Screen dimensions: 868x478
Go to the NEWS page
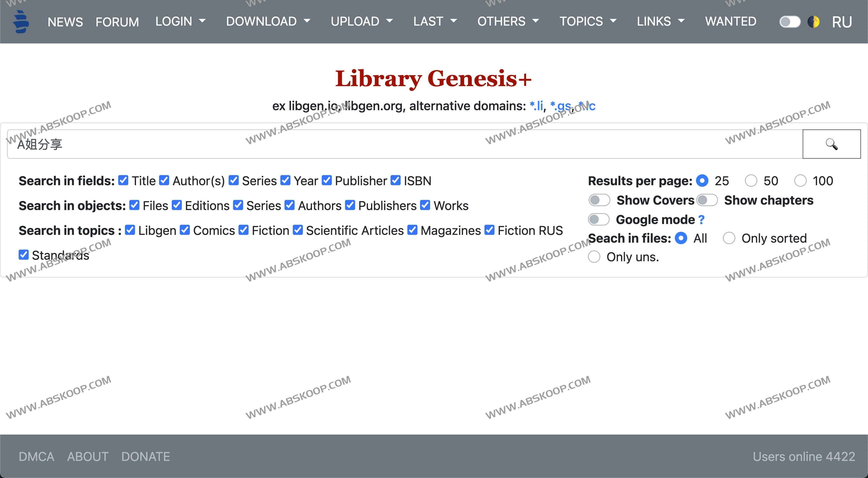click(x=65, y=21)
